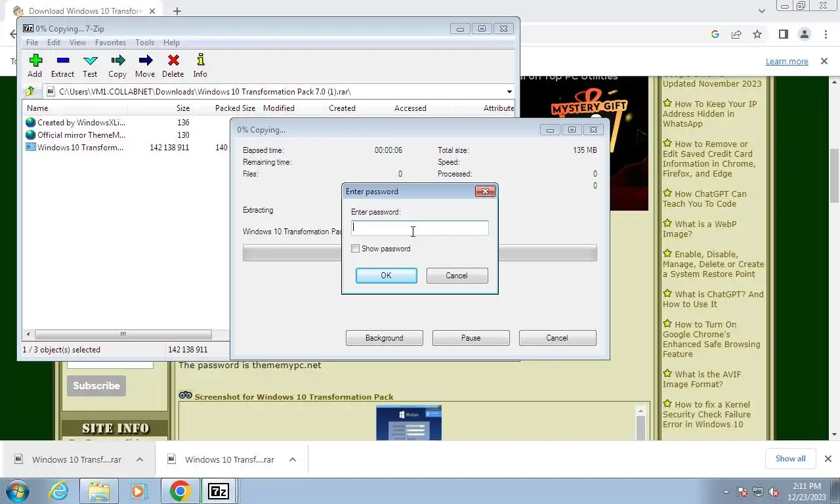Viewport: 840px width, 504px height.
Task: Click OK in the Enter password dialog
Action: point(386,276)
